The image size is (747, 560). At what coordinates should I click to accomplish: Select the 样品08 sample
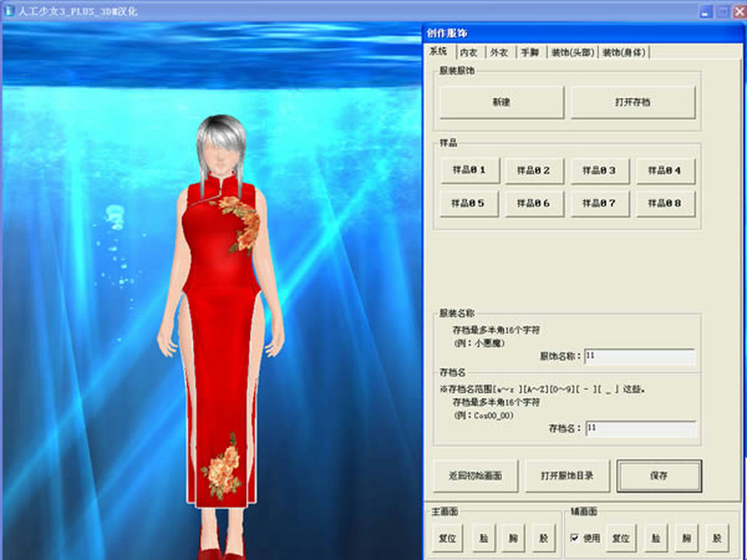(x=665, y=204)
